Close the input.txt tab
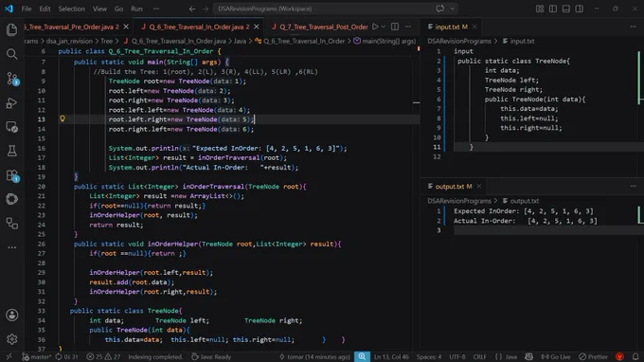This screenshot has width=644, height=362. coord(474,27)
